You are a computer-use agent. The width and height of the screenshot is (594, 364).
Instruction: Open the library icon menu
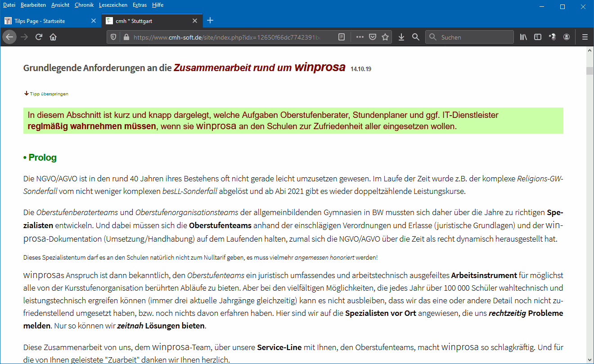pyautogui.click(x=523, y=37)
